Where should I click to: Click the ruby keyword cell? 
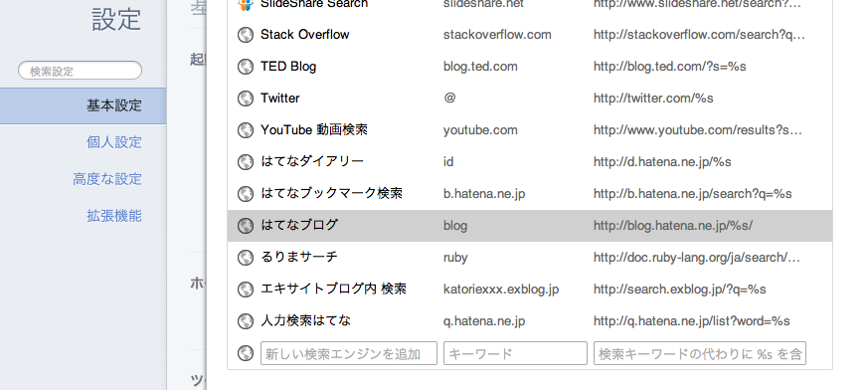coord(455,257)
